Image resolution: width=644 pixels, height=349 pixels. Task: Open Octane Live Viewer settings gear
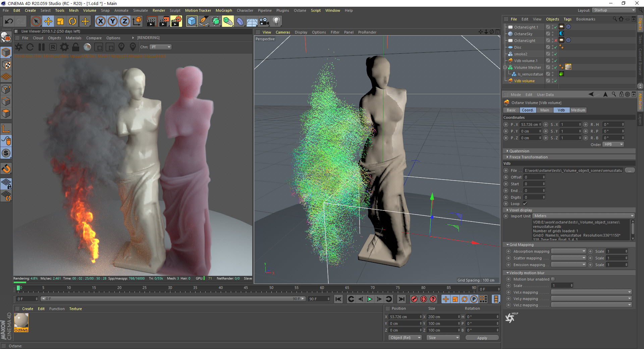(x=64, y=47)
